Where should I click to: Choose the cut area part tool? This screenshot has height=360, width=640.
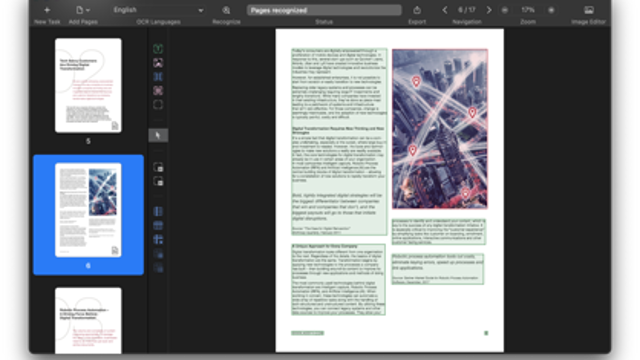point(158,181)
